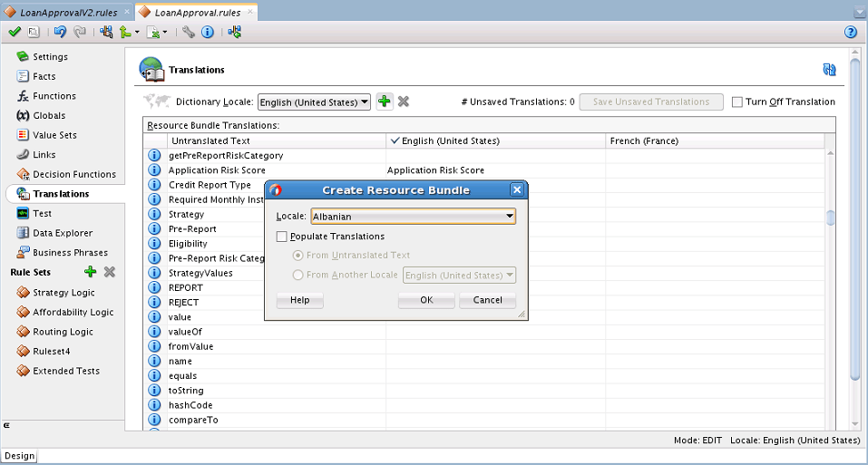
Task: Close the Create Resource Bundle dialog
Action: [517, 190]
